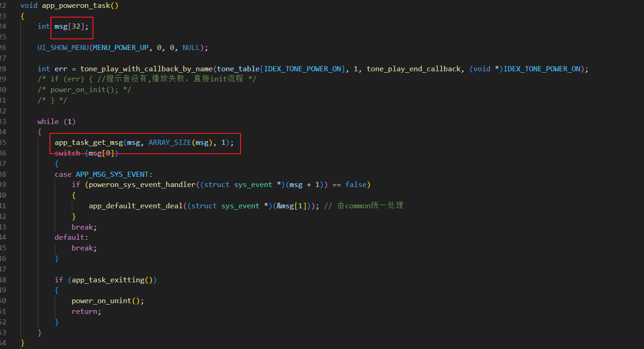Click IDEX_TONE_POWER_ON after the (void *) cast
Screen dimensions: 644x349
click(x=542, y=69)
